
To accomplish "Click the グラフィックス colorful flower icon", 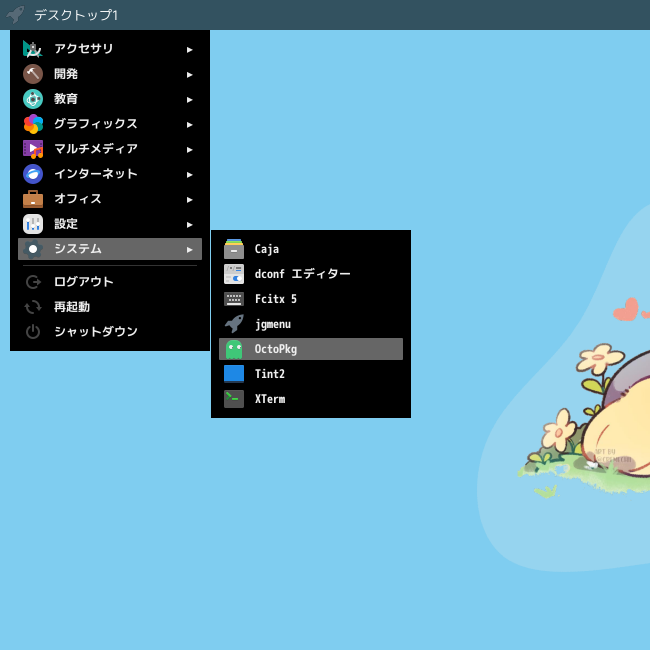I will pos(33,124).
